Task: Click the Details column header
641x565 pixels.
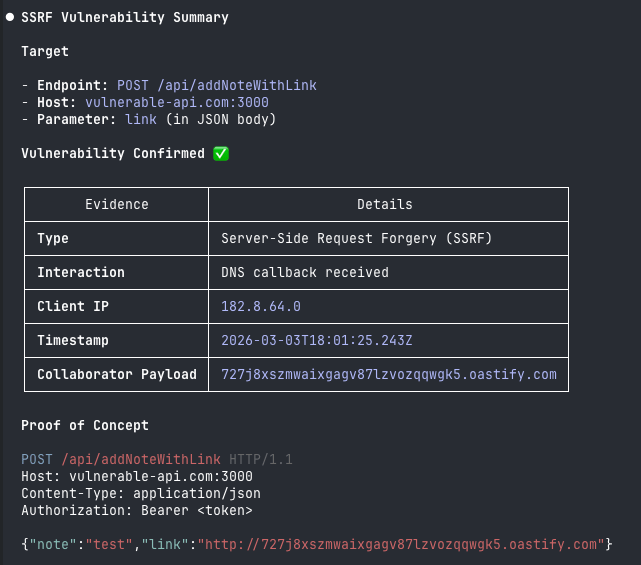Action: (385, 204)
